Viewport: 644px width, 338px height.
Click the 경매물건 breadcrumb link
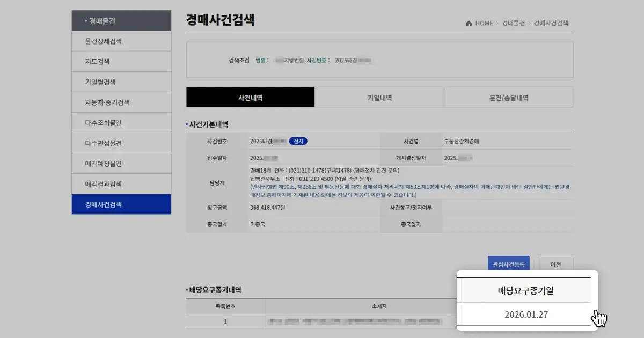[x=514, y=23]
